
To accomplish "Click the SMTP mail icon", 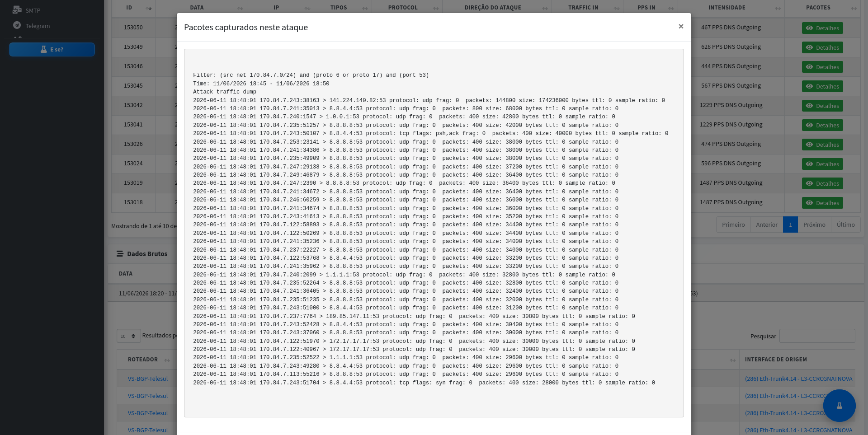I will tap(17, 9).
